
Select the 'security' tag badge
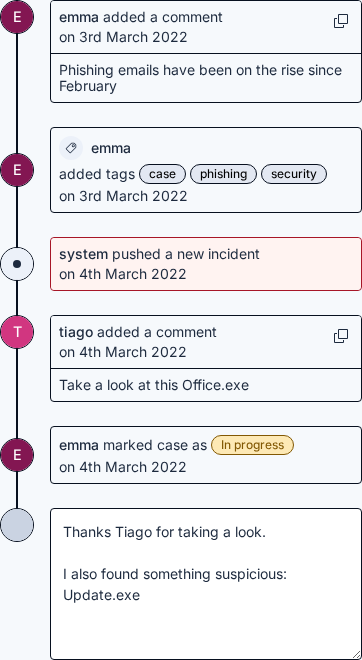294,174
